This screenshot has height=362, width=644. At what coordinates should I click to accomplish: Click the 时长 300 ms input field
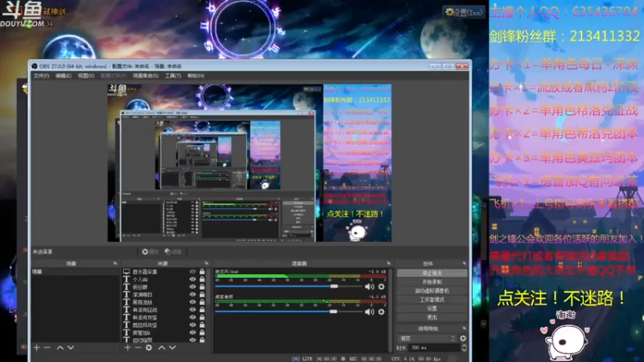pyautogui.click(x=435, y=348)
